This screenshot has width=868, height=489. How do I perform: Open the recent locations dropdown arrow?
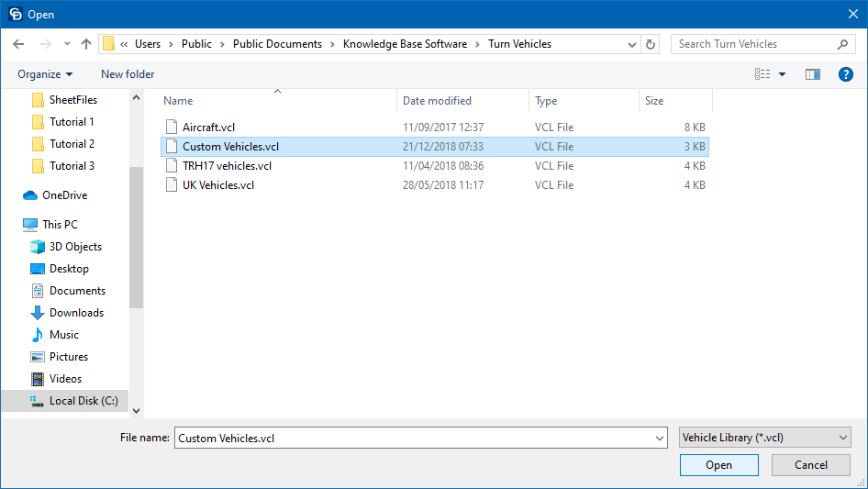click(67, 44)
